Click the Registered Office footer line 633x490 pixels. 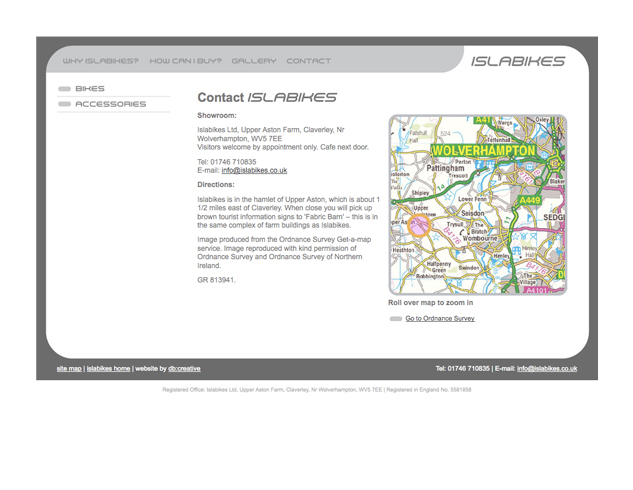click(316, 390)
